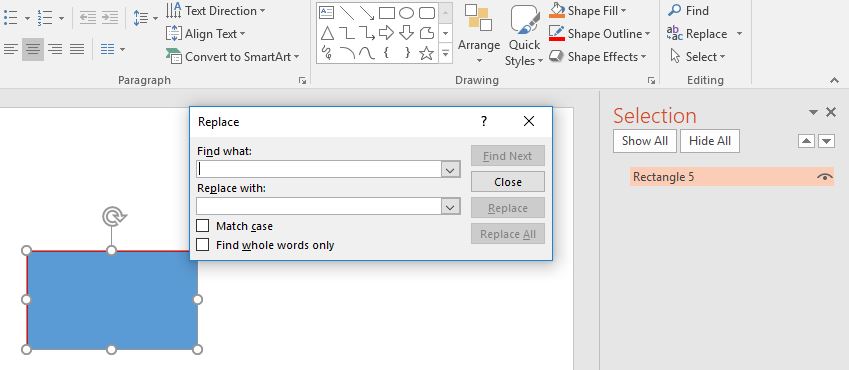Align the text to the left

(11, 49)
